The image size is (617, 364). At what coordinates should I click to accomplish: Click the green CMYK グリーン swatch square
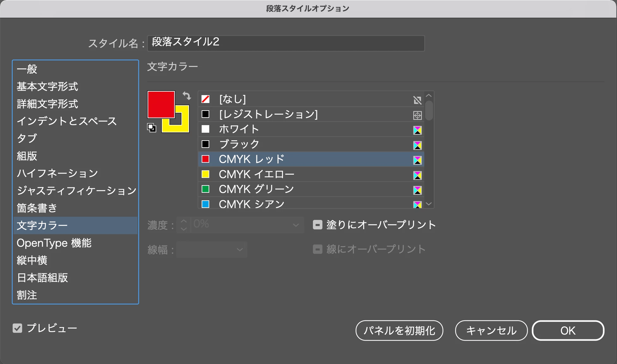coord(205,189)
